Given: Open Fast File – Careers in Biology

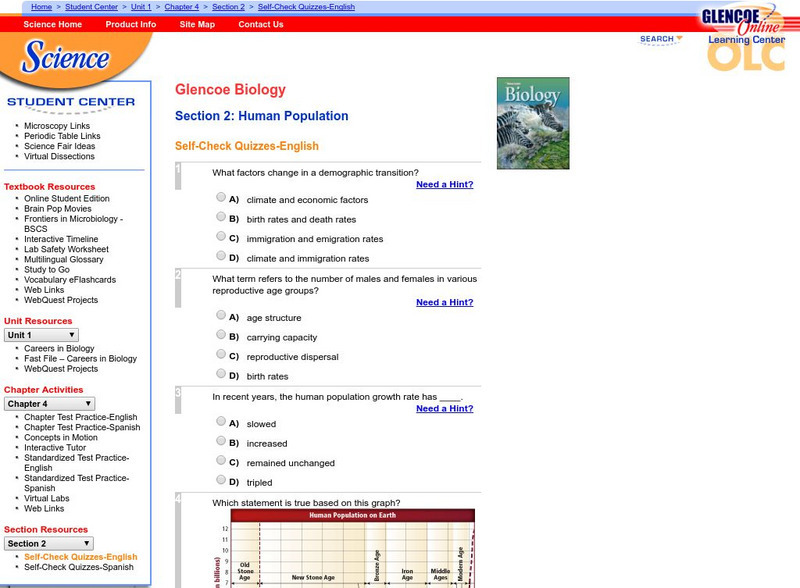Looking at the screenshot, I should point(81,358).
